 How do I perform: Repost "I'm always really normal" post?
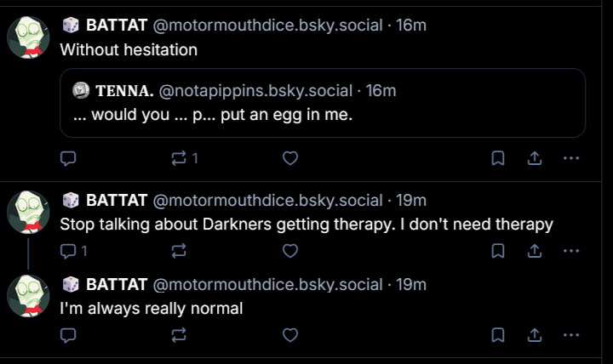tap(180, 335)
